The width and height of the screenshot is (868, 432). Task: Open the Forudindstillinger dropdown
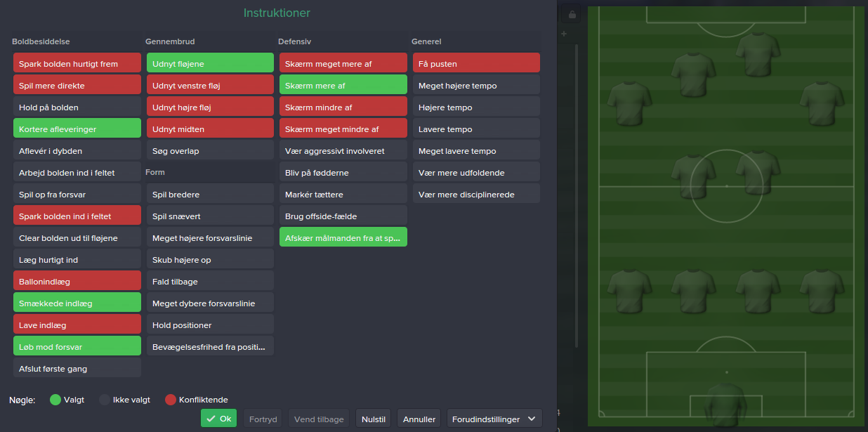(x=494, y=419)
